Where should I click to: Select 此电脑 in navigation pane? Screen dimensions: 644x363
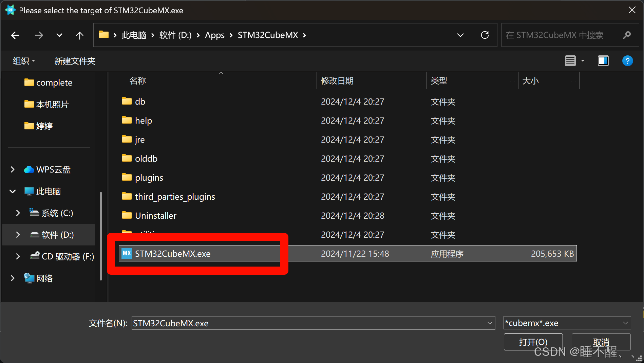(43, 191)
